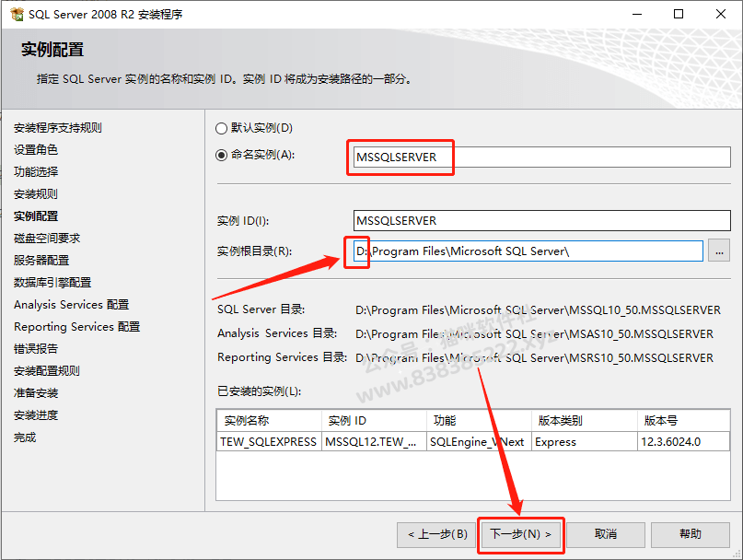Click the 12.3.6024.0 version cell
Viewport: 743px width, 560px height.
point(683,441)
